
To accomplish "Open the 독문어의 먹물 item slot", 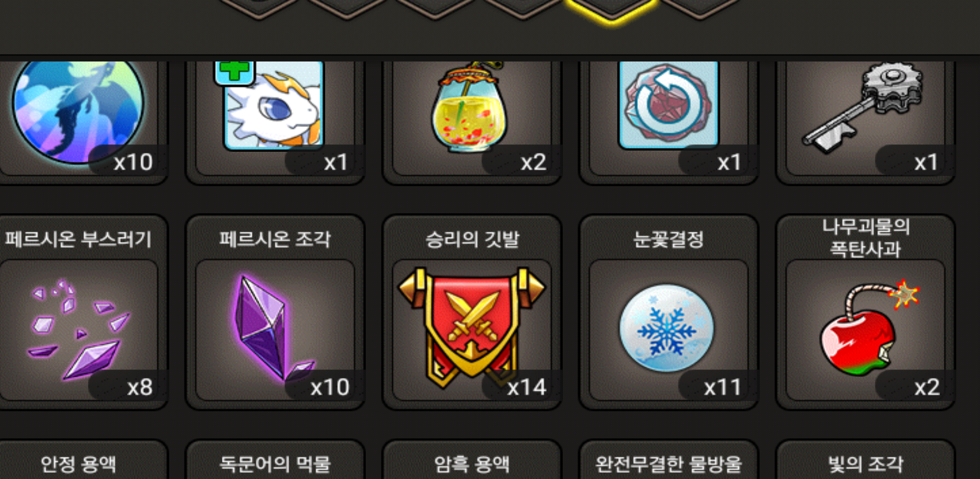I will pyautogui.click(x=275, y=460).
